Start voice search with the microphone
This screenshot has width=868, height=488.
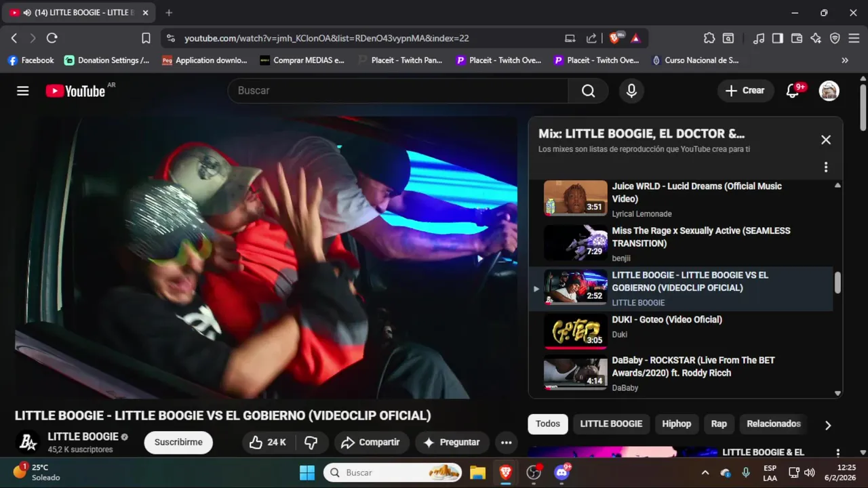coord(631,91)
